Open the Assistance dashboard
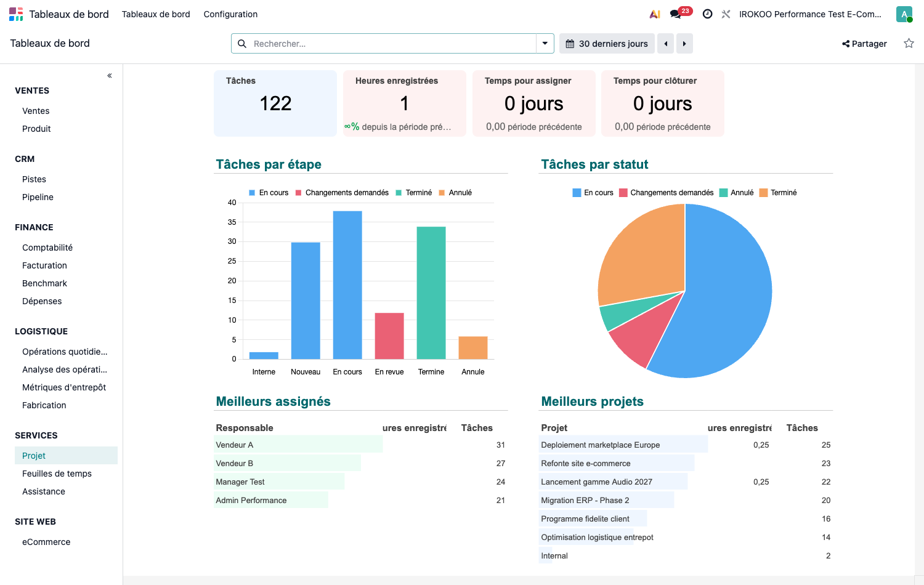This screenshot has width=924, height=585. [43, 491]
